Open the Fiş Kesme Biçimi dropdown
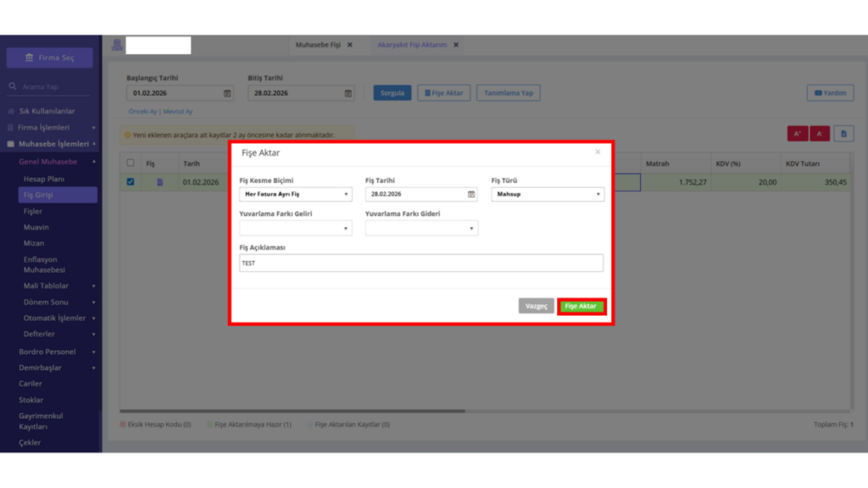The height and width of the screenshot is (488, 868). [296, 194]
